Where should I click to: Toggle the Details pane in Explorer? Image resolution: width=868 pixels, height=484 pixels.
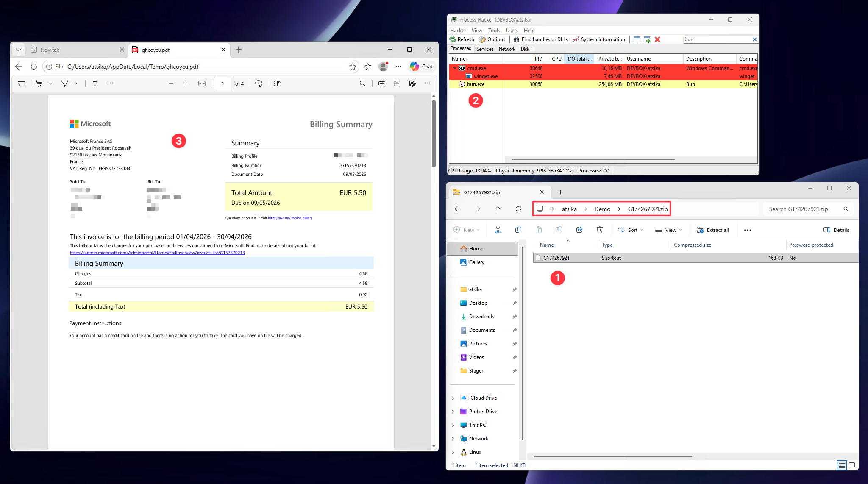pos(836,230)
